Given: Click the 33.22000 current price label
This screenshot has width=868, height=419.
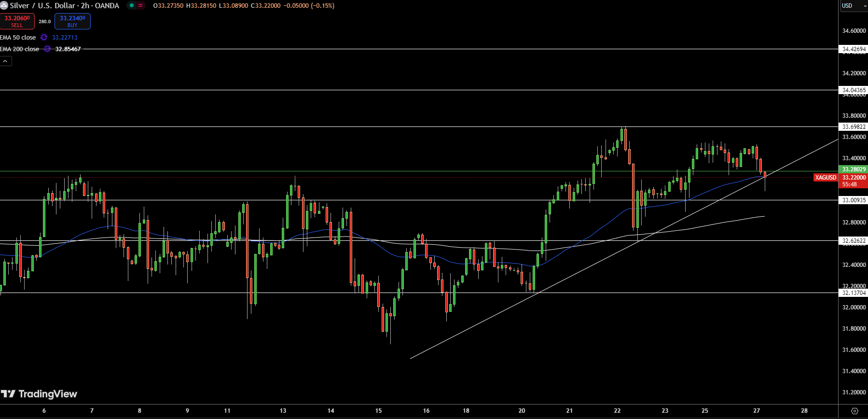Looking at the screenshot, I should pyautogui.click(x=854, y=178).
